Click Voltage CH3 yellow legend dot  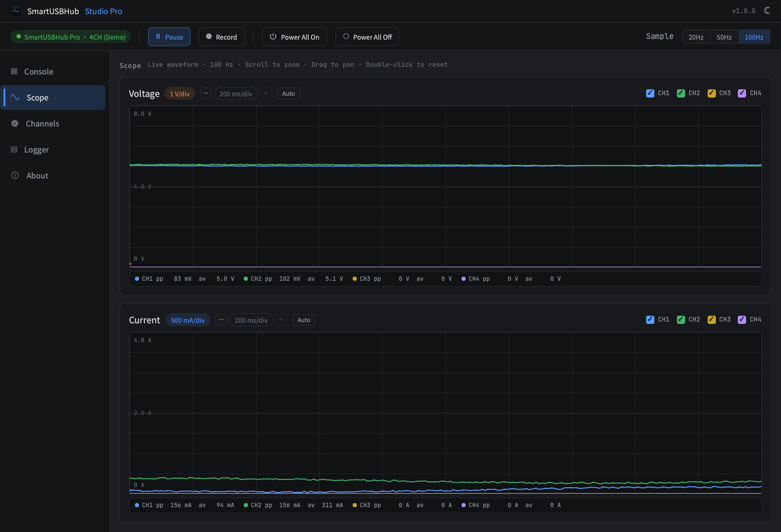point(354,279)
